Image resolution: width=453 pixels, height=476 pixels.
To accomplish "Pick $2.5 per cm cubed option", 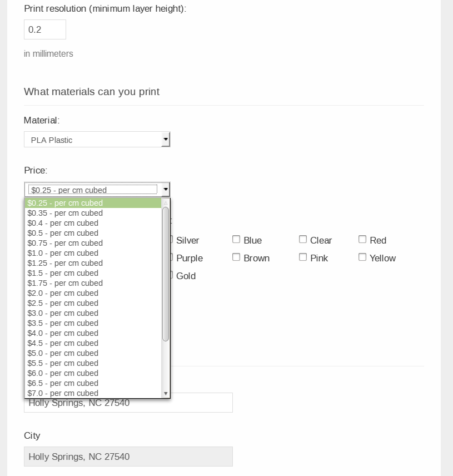I will pyautogui.click(x=63, y=303).
